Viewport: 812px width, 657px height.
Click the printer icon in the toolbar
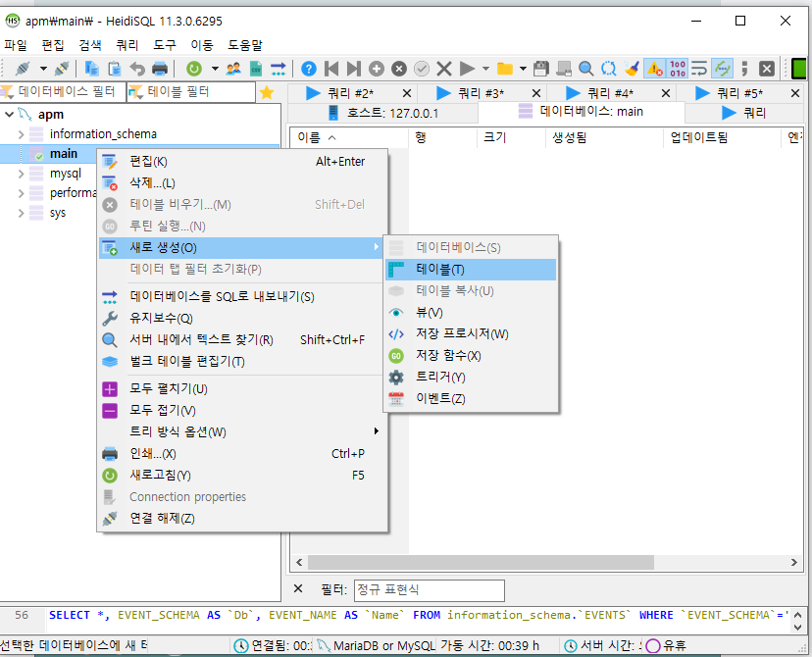click(x=160, y=69)
